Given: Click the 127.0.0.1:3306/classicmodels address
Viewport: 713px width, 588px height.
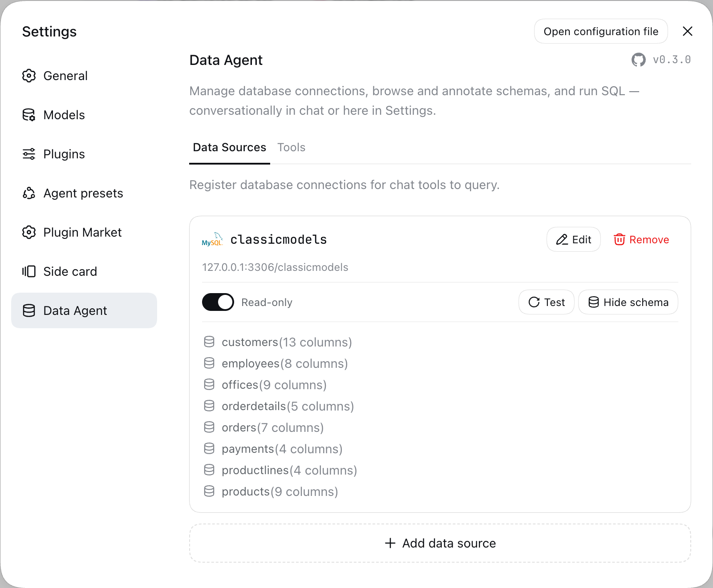Looking at the screenshot, I should point(275,267).
